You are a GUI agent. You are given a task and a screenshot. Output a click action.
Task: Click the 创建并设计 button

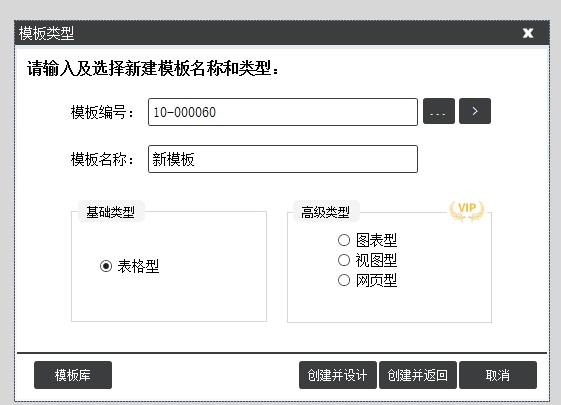[x=338, y=375]
